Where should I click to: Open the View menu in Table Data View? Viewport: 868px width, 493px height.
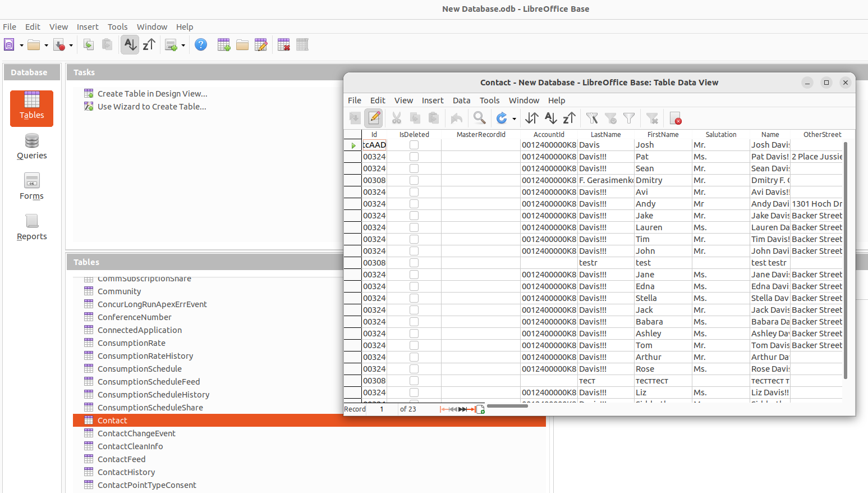point(403,101)
